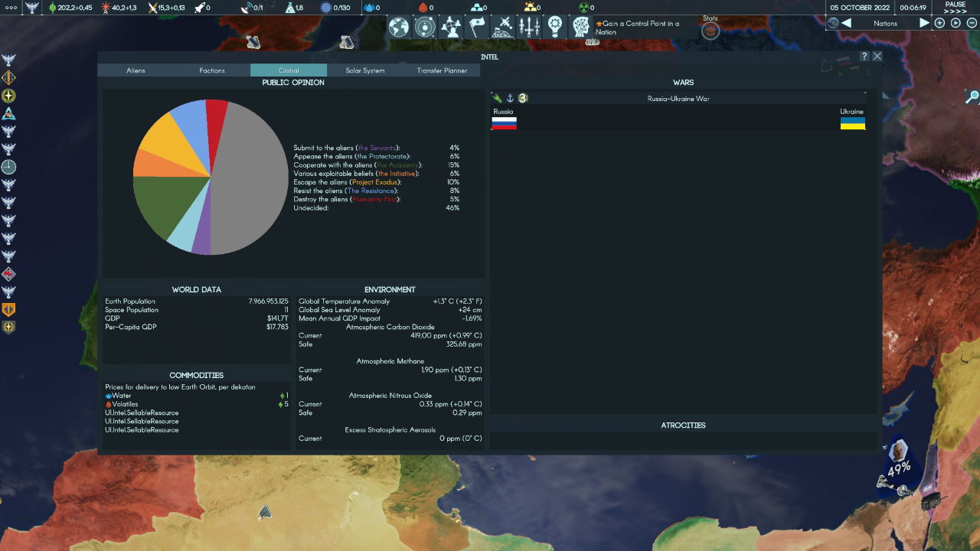This screenshot has width=980, height=551.
Task: Open the Intel help question mark
Action: pos(864,57)
